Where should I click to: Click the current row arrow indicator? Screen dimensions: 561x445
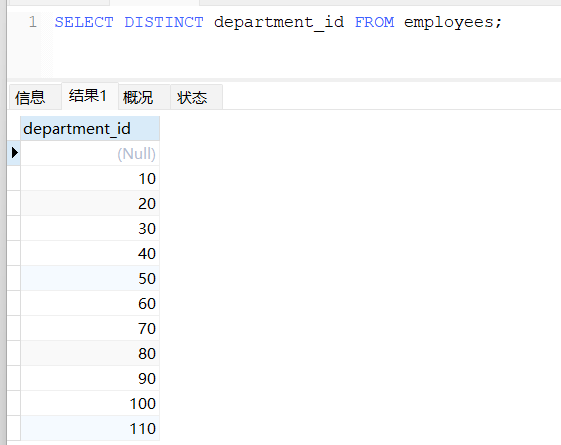pyautogui.click(x=14, y=153)
